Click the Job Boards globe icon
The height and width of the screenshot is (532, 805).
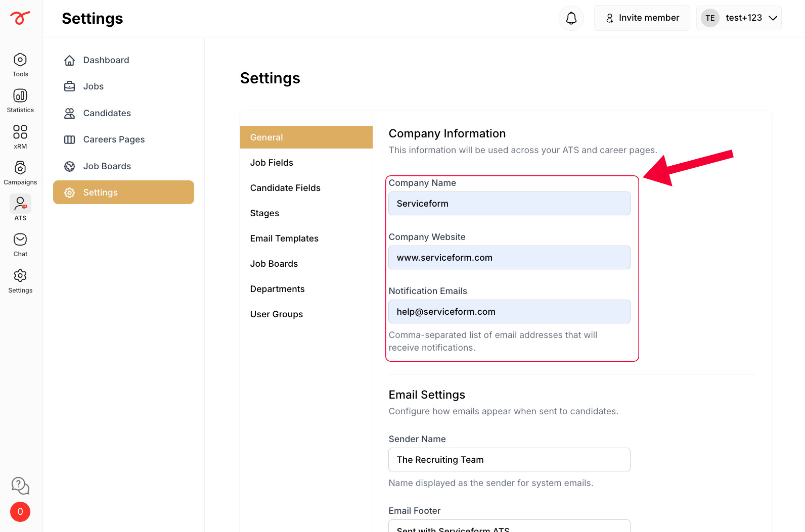point(70,166)
